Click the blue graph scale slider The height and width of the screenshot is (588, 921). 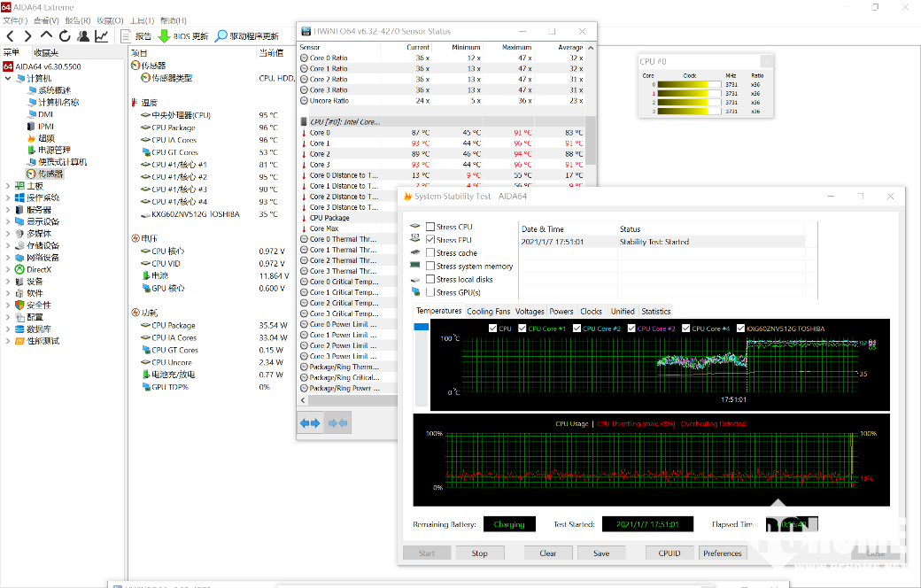tap(422, 328)
